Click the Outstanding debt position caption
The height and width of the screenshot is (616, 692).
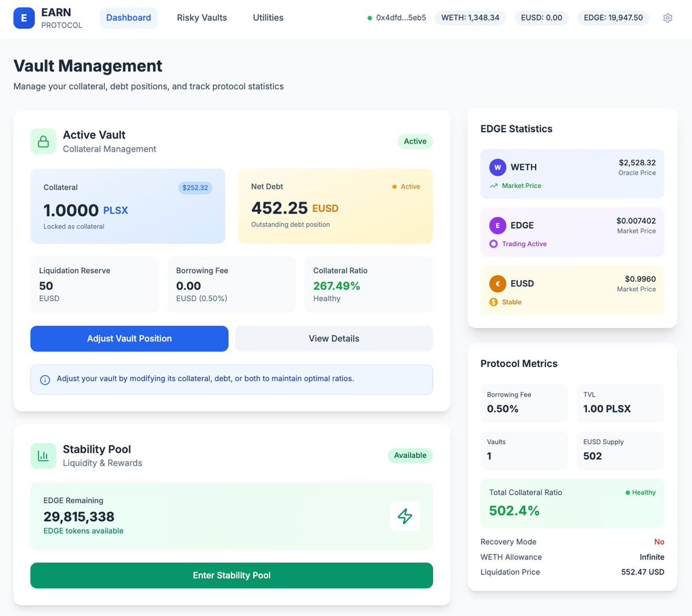(x=291, y=225)
